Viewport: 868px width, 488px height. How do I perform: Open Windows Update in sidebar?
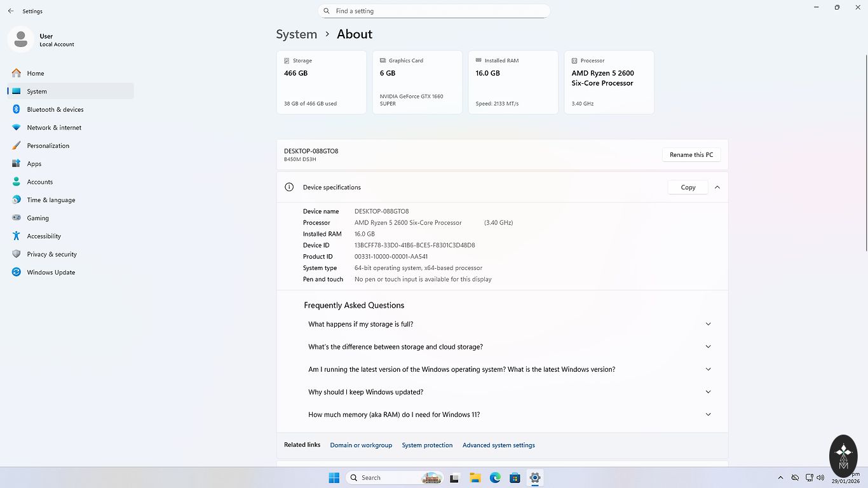pyautogui.click(x=51, y=272)
